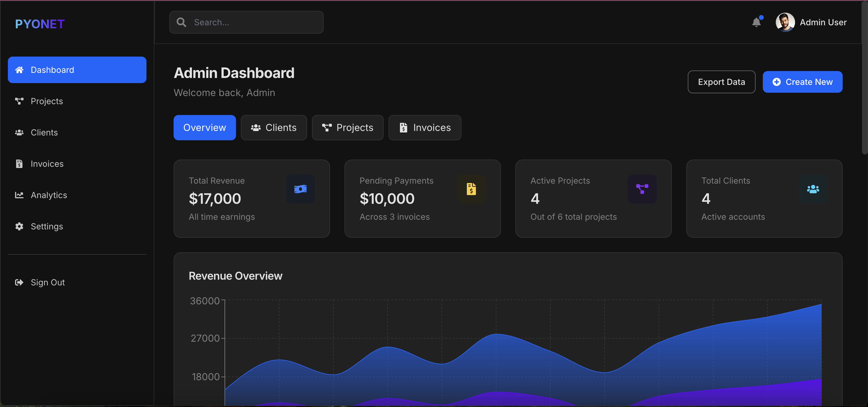This screenshot has height=407, width=868.
Task: Click the Admin User avatar picture
Action: tap(785, 22)
